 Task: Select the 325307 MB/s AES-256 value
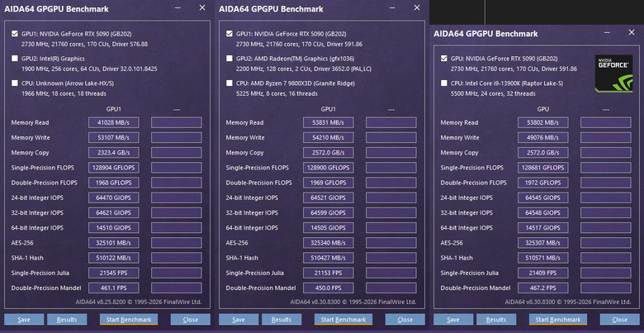[543, 243]
